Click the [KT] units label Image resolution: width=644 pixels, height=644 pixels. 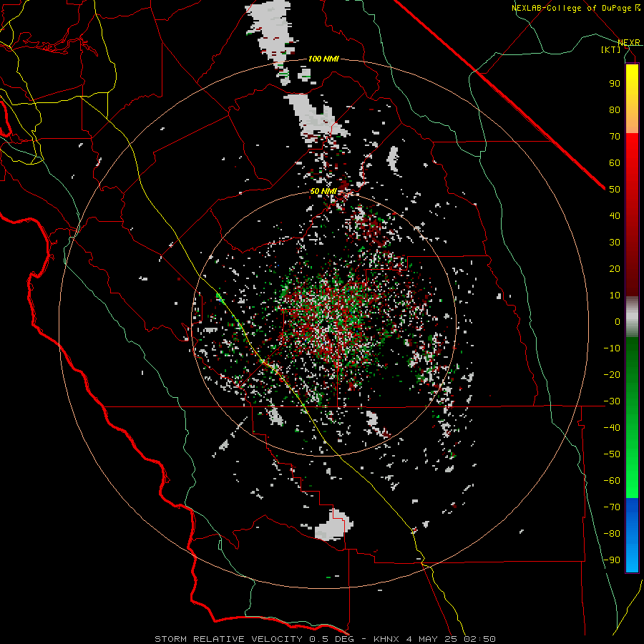[x=611, y=49]
